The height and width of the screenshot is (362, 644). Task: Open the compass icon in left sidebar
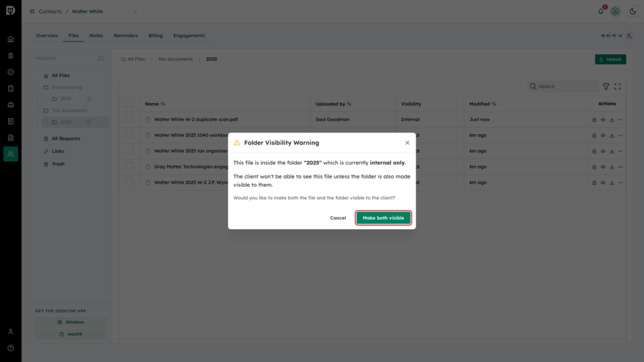tap(11, 72)
